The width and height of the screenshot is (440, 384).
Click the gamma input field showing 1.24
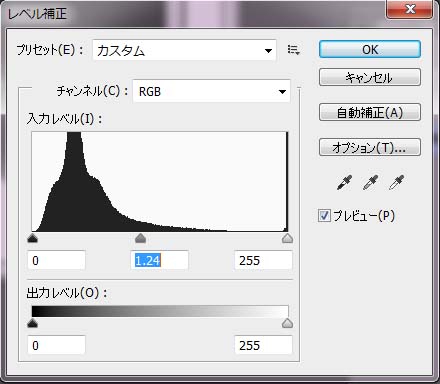click(159, 260)
